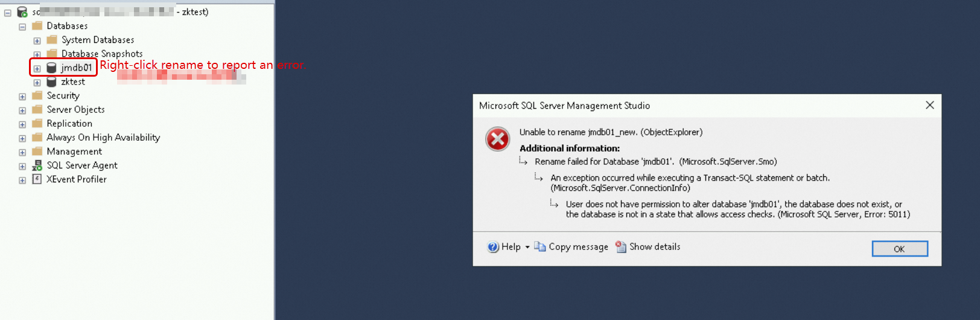This screenshot has height=320, width=980.
Task: Close the error dialog with X
Action: (x=929, y=105)
